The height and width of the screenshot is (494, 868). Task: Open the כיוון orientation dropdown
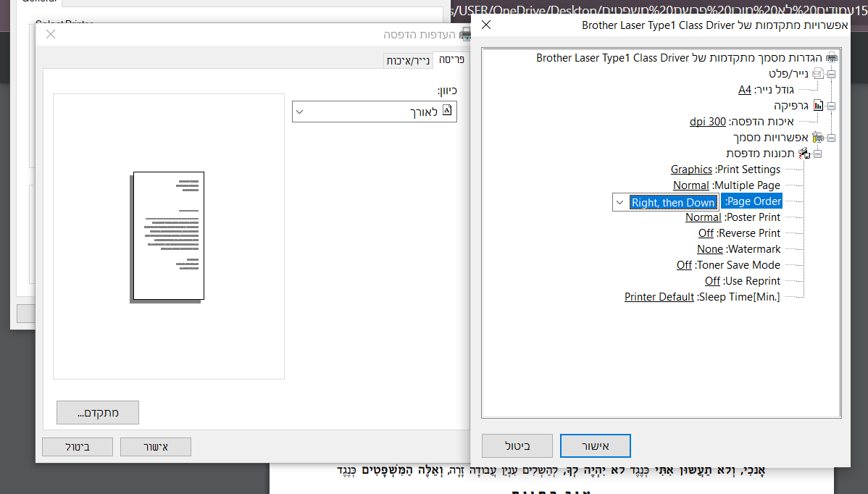374,112
